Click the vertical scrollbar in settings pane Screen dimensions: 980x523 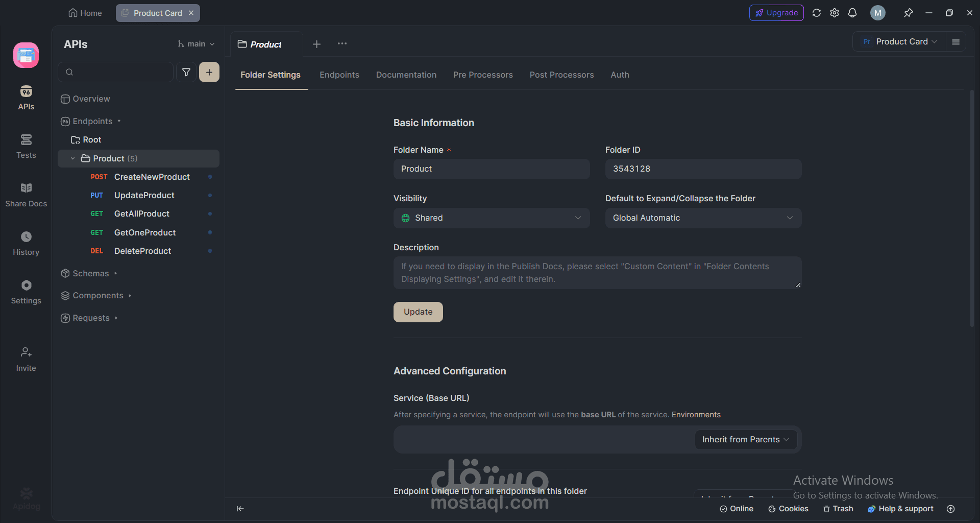[972, 208]
